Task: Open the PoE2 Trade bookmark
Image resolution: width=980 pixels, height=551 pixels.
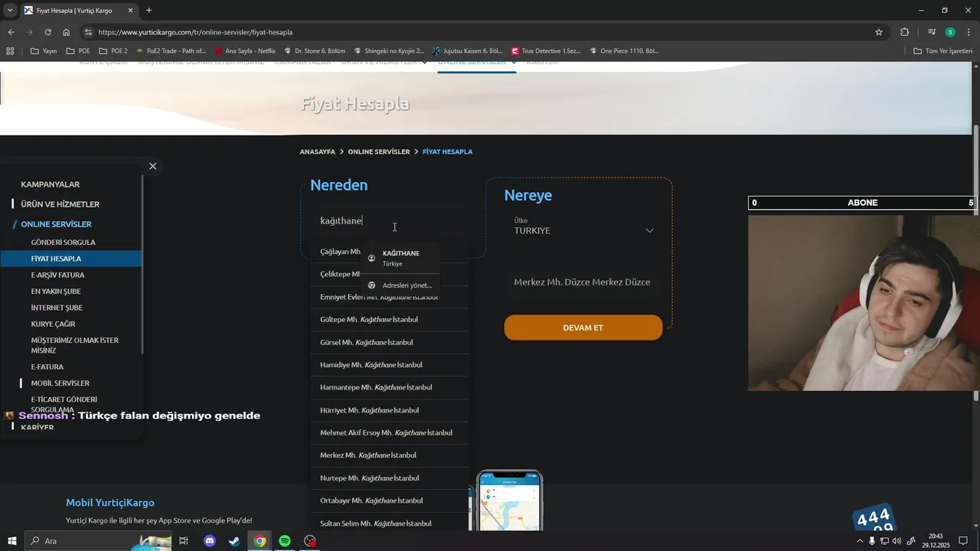Action: point(171,51)
